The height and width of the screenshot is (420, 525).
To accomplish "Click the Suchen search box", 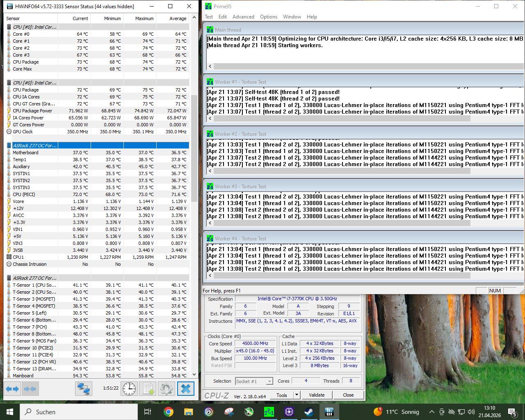I will tap(78, 412).
